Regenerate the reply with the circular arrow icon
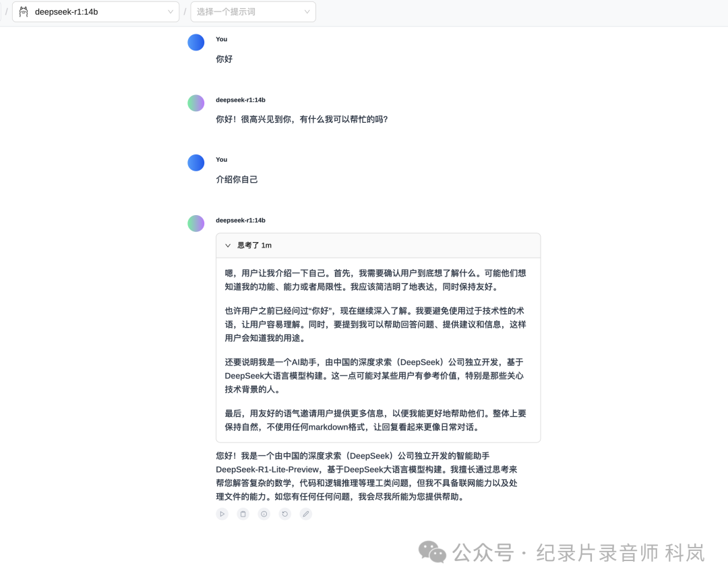This screenshot has height=582, width=728. (x=285, y=514)
